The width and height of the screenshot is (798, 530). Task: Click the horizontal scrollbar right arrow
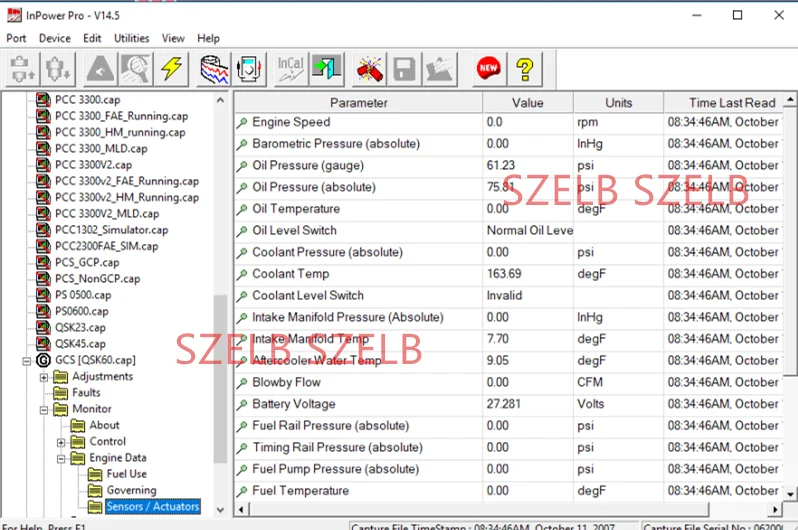click(x=775, y=509)
